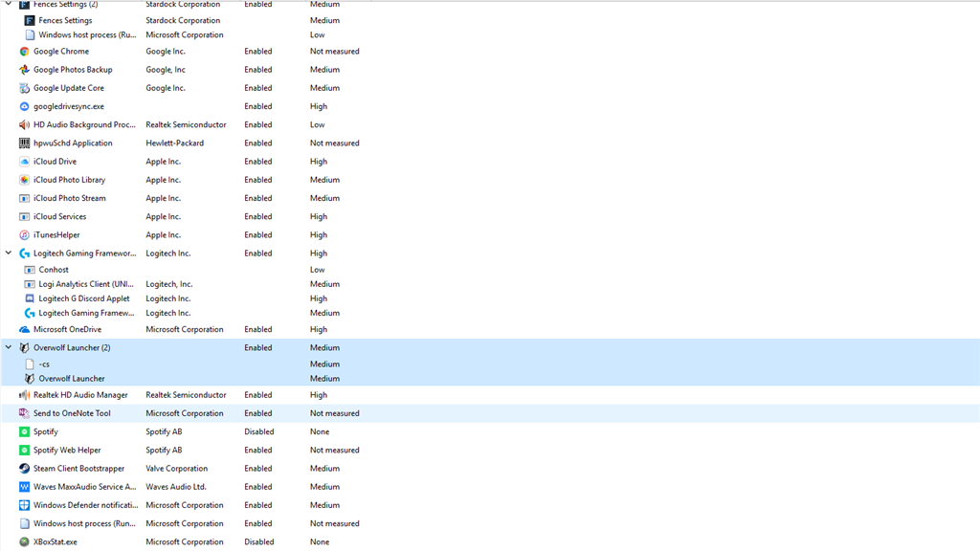Click the iCloud Drive cloud icon

[x=24, y=161]
